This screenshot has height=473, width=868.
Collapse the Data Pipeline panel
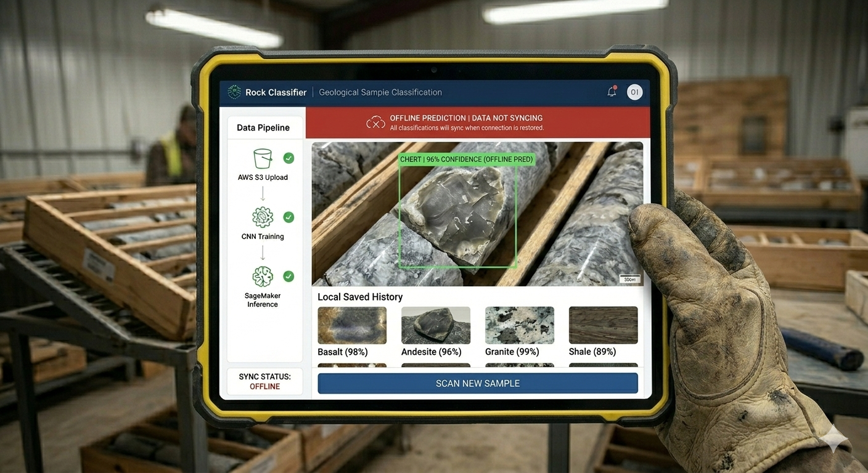(263, 127)
